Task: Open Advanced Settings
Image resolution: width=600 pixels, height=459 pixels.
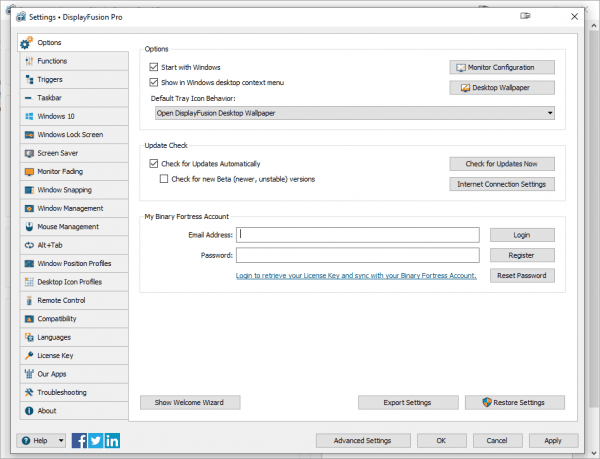Action: 363,441
